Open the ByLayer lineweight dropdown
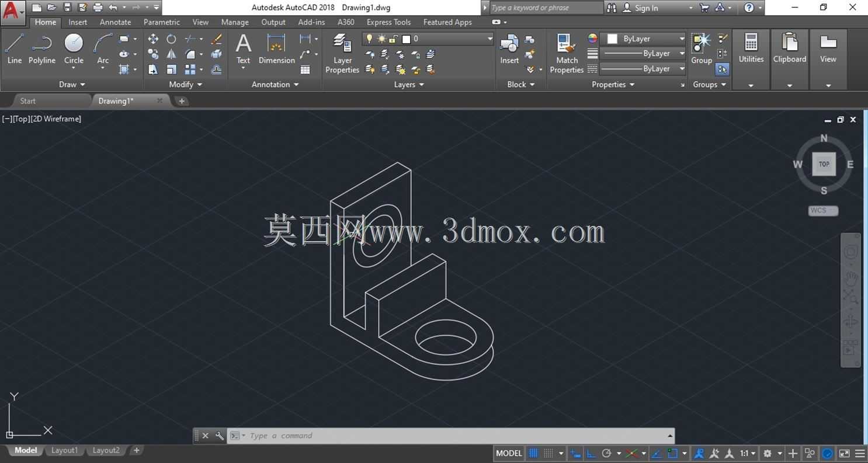Viewport: 868px width, 463px height. pos(643,53)
